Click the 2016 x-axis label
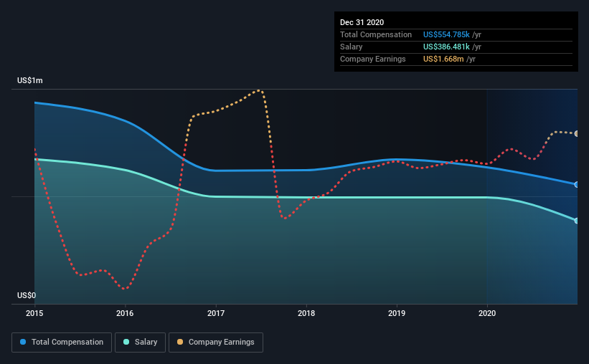 point(125,313)
